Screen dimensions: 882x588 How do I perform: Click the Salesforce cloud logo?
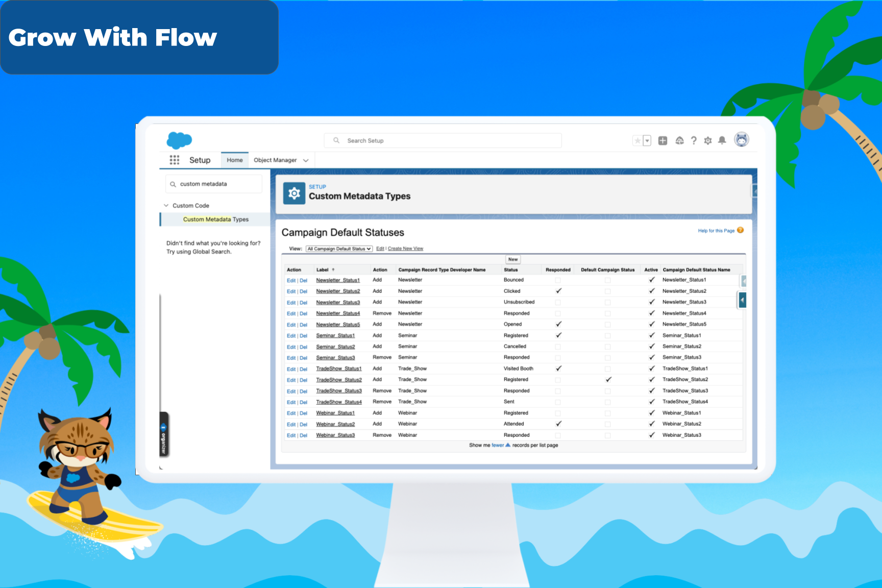click(x=179, y=140)
